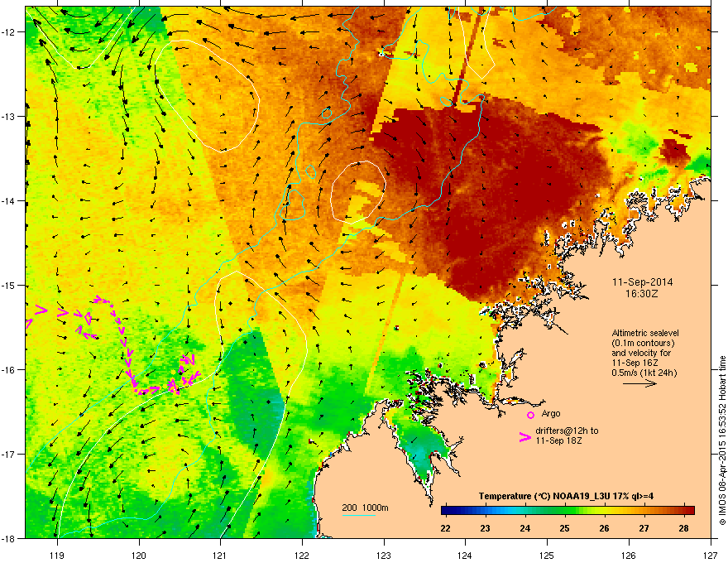Click the longitude axis label '127'
Viewport: 728px width, 563px height.
pyautogui.click(x=711, y=555)
